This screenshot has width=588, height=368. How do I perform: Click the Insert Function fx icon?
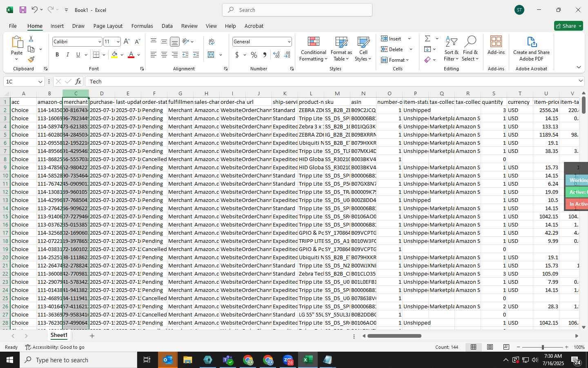tap(78, 81)
